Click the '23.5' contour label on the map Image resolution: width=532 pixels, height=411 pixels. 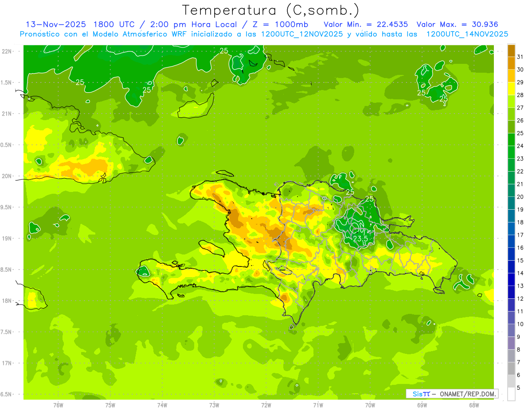360,239
